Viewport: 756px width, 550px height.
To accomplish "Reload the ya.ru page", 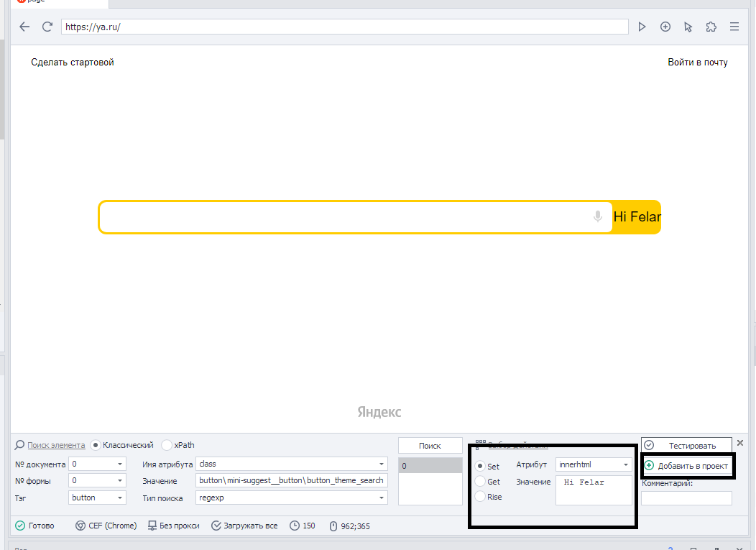I will (47, 27).
